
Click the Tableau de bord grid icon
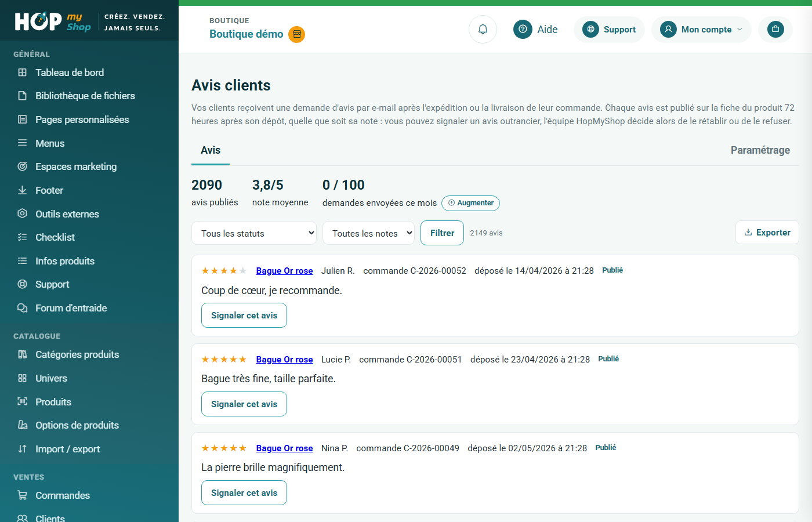(x=22, y=72)
